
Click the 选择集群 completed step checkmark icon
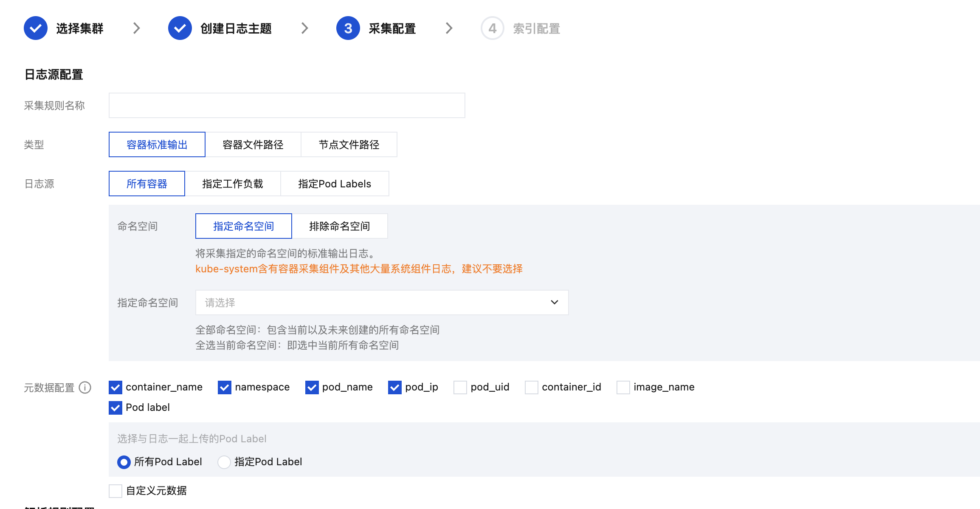(x=36, y=28)
